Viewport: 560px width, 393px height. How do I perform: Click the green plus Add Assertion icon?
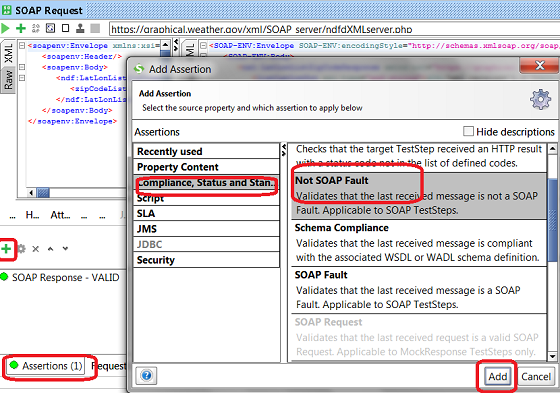click(6, 249)
